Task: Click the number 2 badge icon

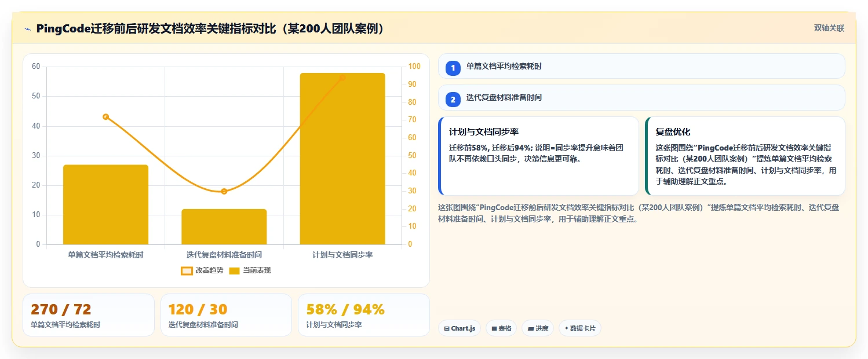Action: pos(453,99)
